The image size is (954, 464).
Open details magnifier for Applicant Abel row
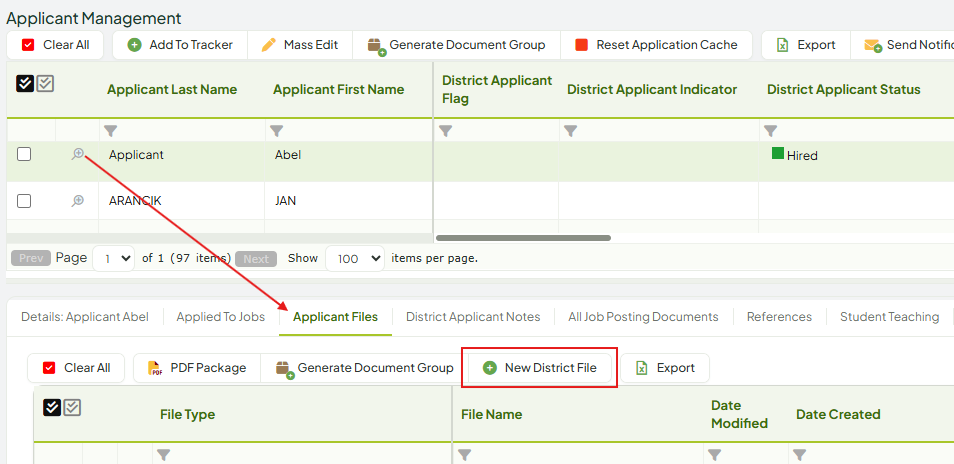point(77,154)
